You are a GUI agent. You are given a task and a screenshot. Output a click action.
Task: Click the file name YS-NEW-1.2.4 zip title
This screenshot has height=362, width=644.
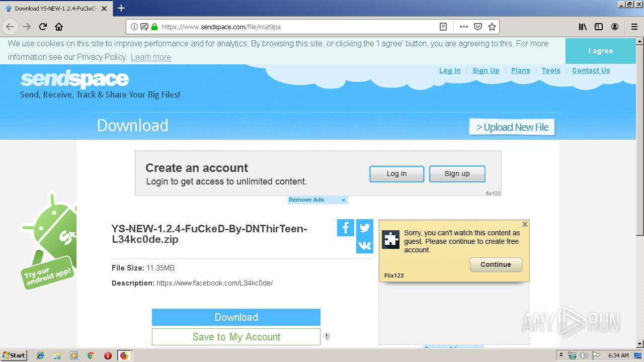[209, 234]
